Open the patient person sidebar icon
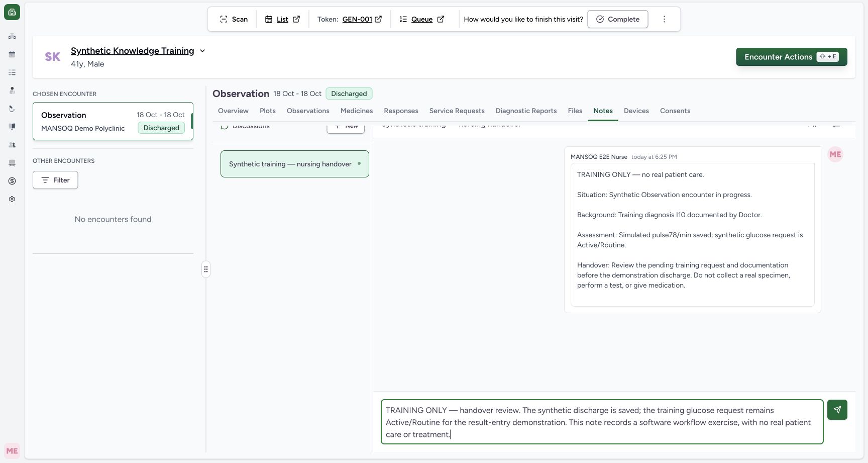Image resolution: width=868 pixels, height=463 pixels. [x=12, y=90]
